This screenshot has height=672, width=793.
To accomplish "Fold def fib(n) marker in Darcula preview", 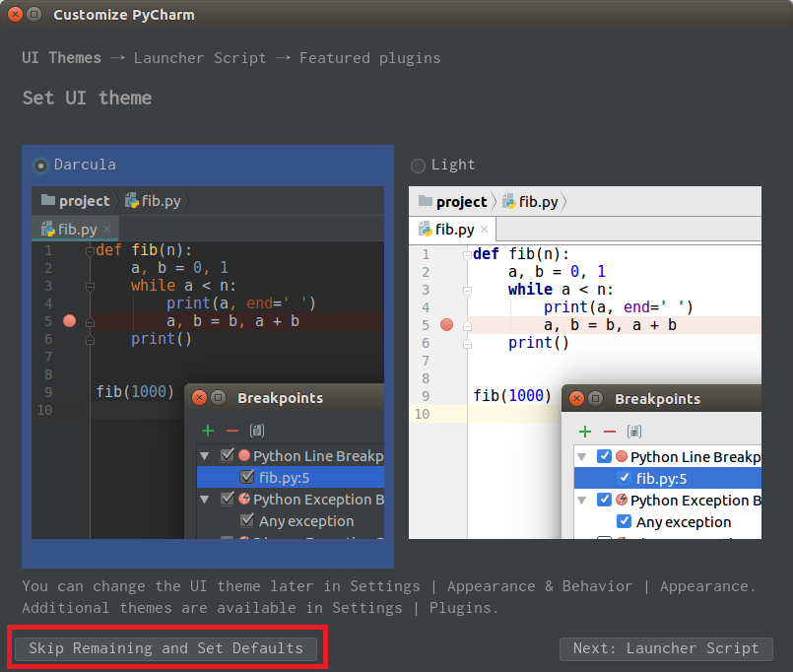I will point(90,250).
